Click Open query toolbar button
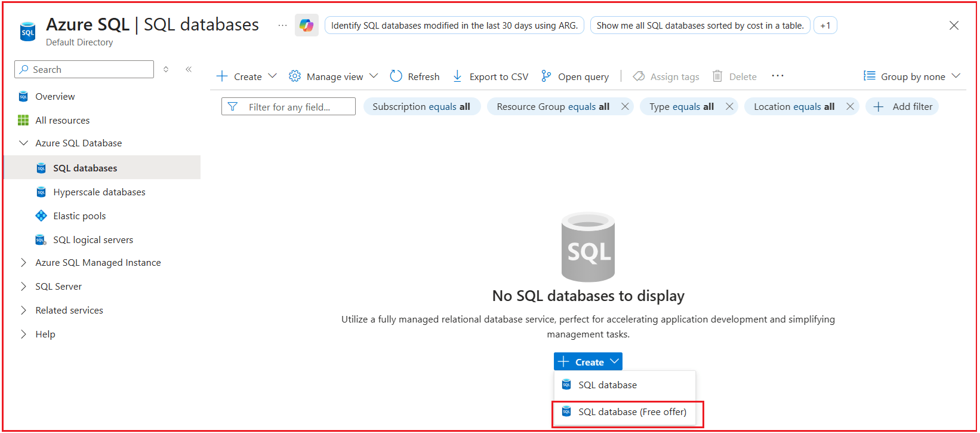 [575, 76]
